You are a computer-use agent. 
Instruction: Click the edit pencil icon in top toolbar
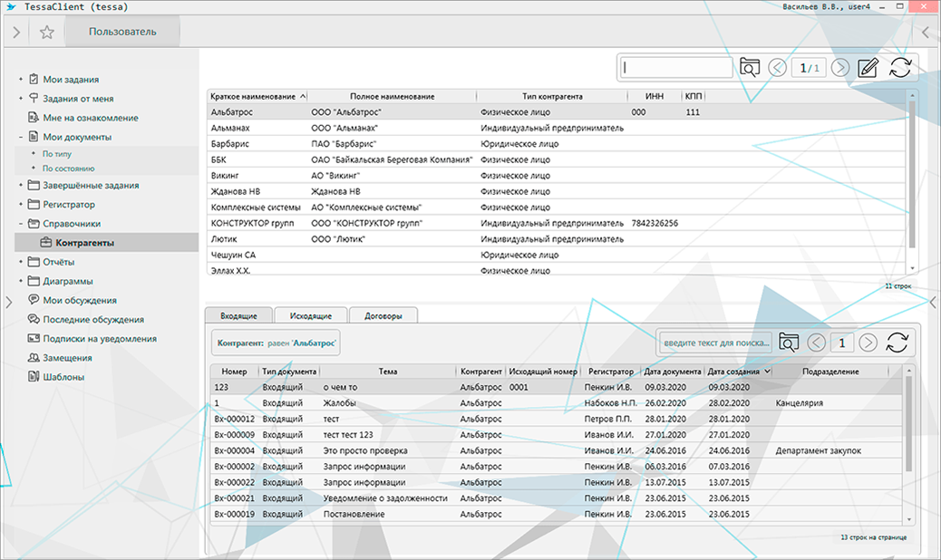pos(868,68)
